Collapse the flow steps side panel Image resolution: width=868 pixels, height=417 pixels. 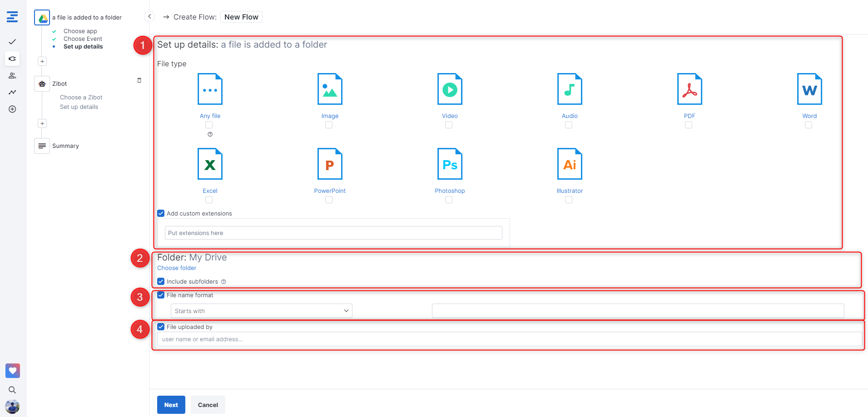149,17
